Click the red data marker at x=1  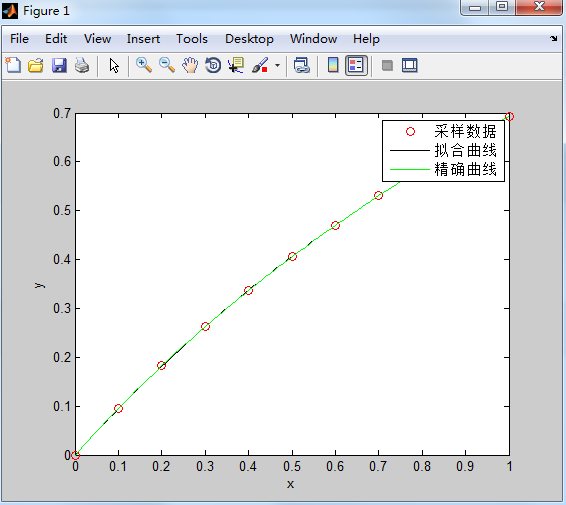pyautogui.click(x=509, y=117)
